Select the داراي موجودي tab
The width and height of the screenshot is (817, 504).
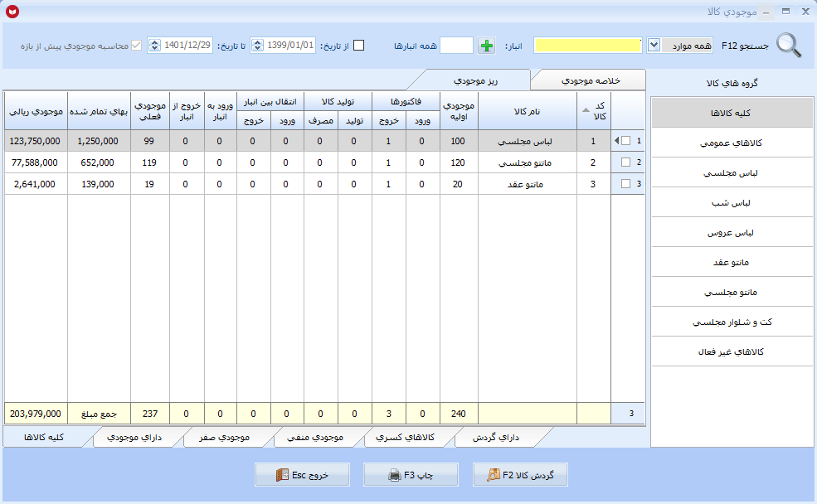tap(134, 438)
